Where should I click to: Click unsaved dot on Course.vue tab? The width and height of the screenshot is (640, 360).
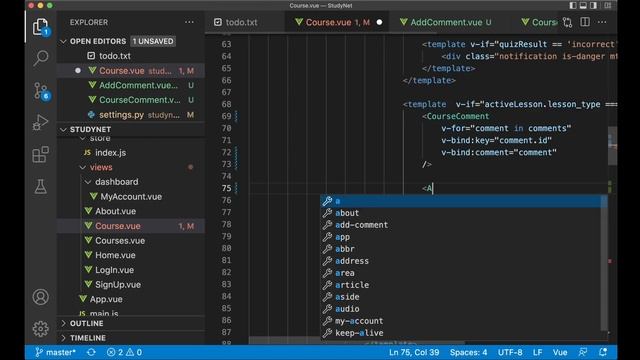point(379,22)
